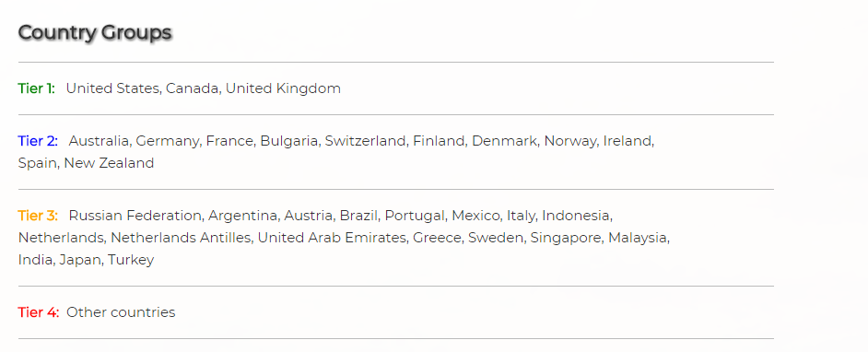The width and height of the screenshot is (868, 352).
Task: Click Brazil in the Tier 3 list
Action: tap(358, 216)
